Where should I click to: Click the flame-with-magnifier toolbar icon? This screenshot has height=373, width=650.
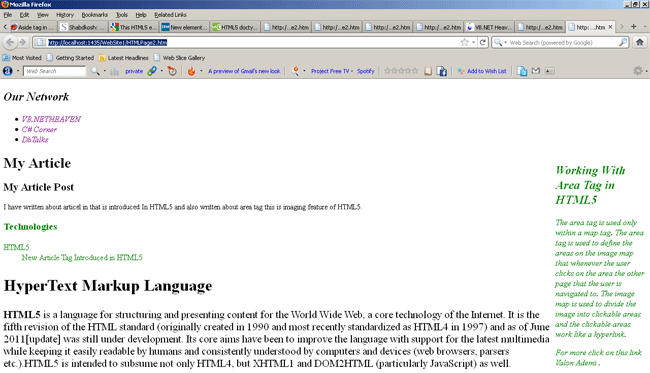(295, 71)
